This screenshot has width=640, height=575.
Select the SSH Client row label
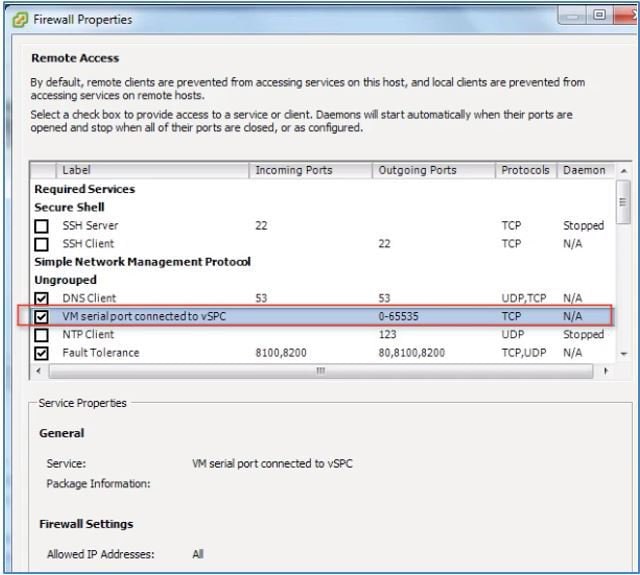(88, 244)
